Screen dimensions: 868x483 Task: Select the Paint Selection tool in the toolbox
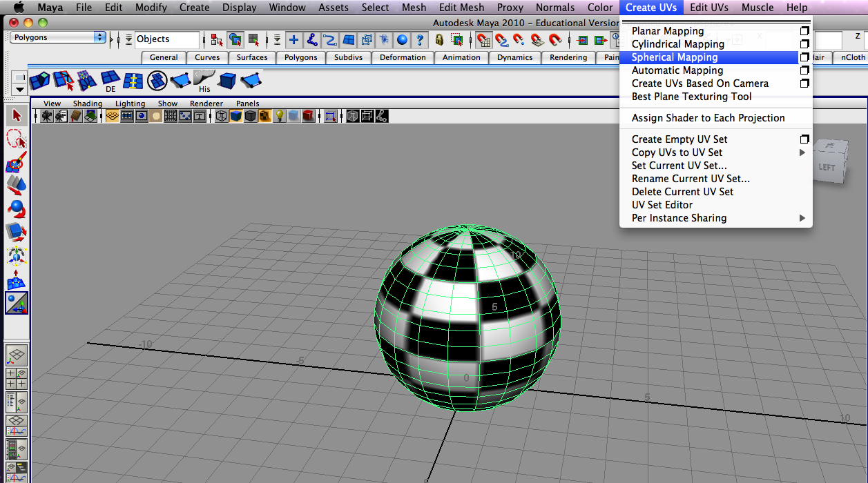(16, 163)
